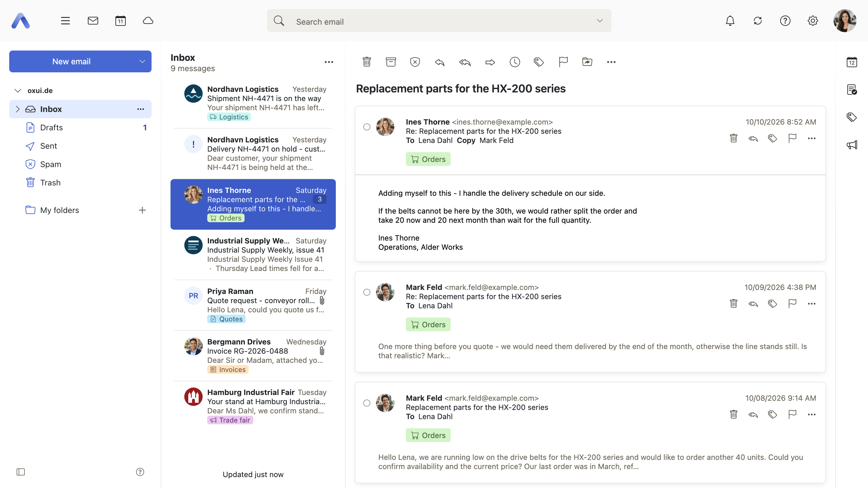Click the Orders label on Ines's message
The width and height of the screenshot is (868, 488).
click(428, 159)
